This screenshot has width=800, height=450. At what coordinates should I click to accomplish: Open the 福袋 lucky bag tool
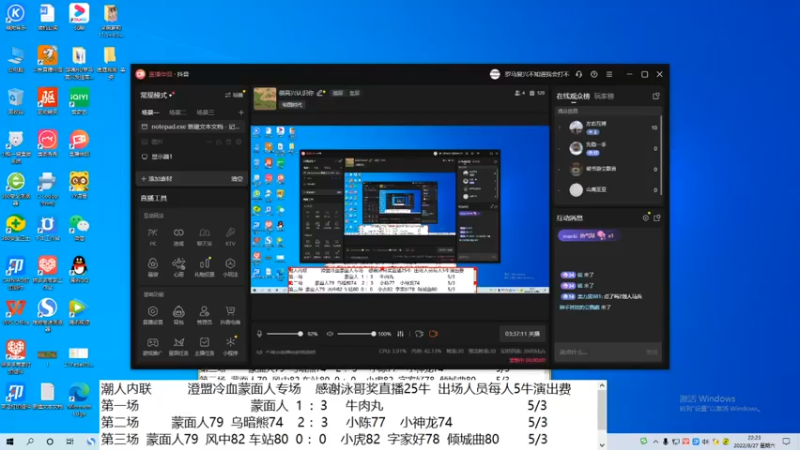(153, 267)
